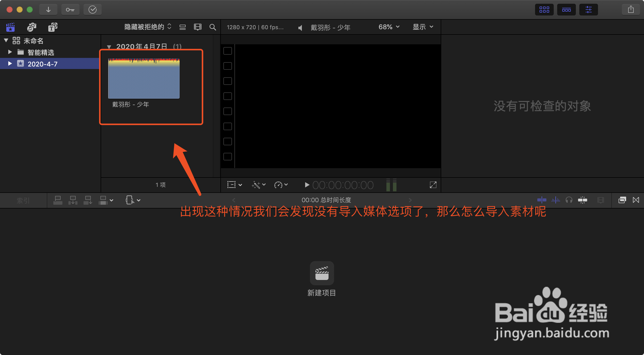The width and height of the screenshot is (644, 355).
Task: Click the search icon in the browser
Action: (213, 27)
